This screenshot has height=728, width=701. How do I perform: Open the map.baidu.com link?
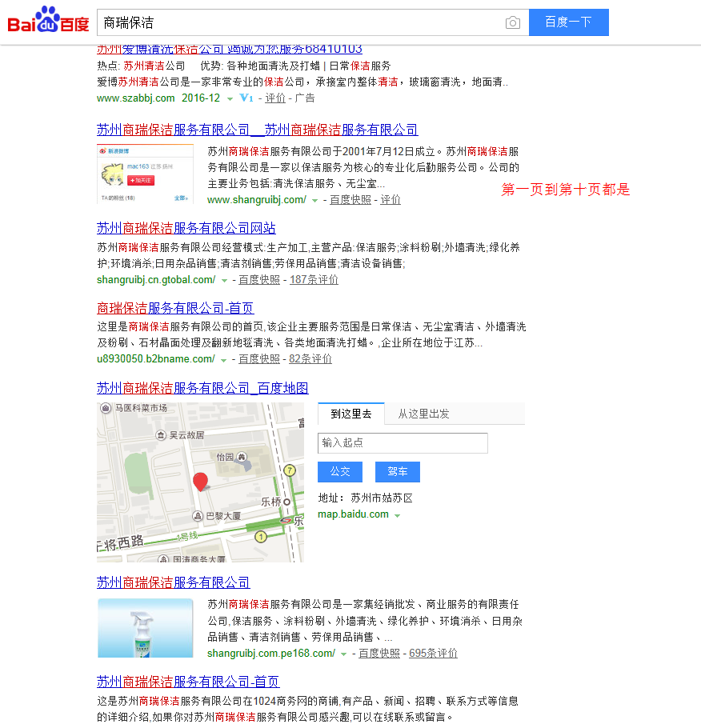click(353, 514)
